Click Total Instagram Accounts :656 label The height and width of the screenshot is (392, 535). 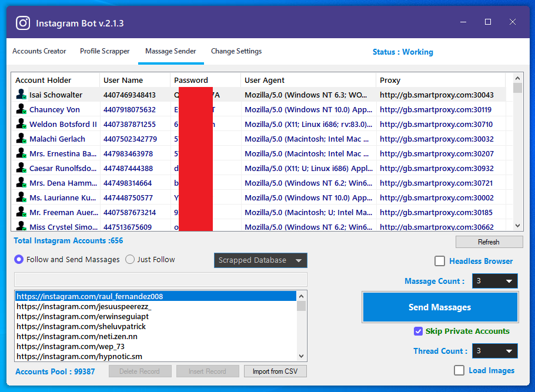point(68,240)
